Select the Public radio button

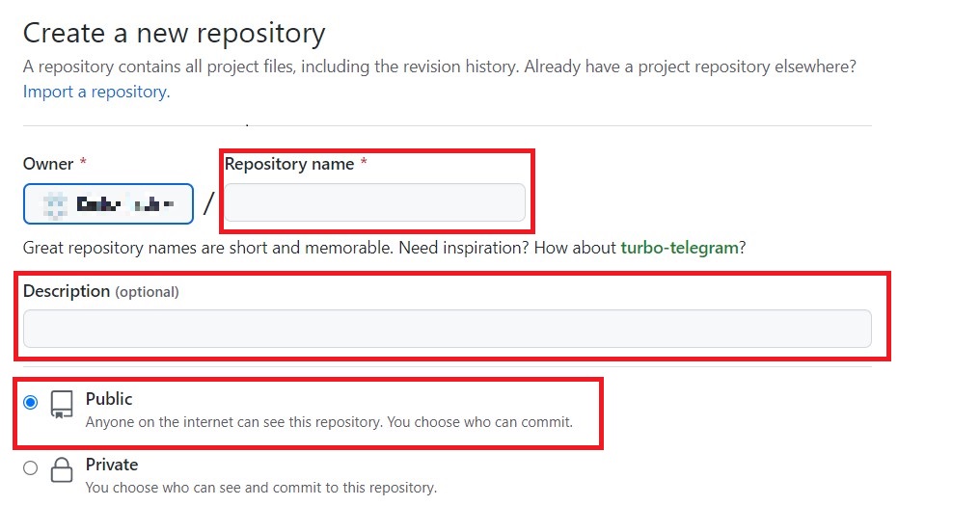pos(31,402)
